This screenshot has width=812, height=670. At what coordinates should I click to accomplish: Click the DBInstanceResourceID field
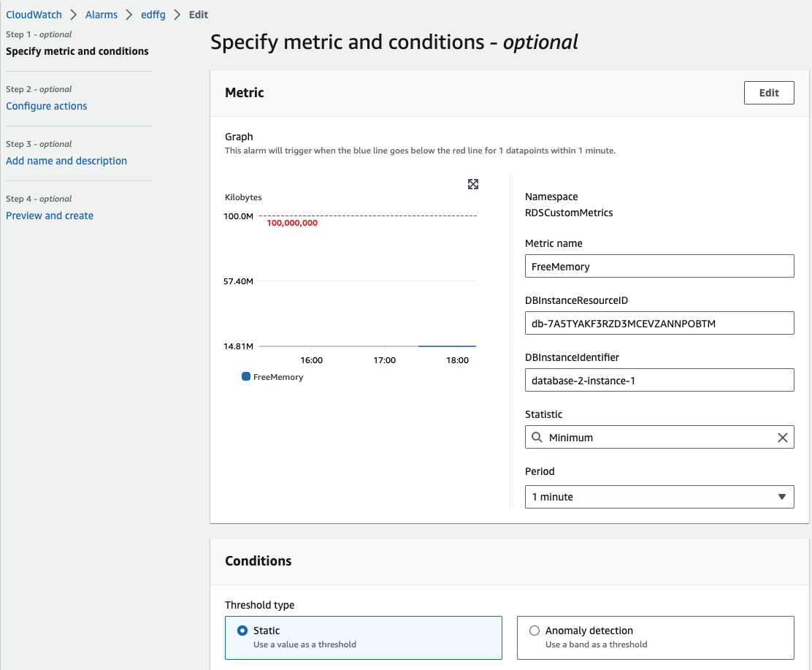click(x=659, y=323)
